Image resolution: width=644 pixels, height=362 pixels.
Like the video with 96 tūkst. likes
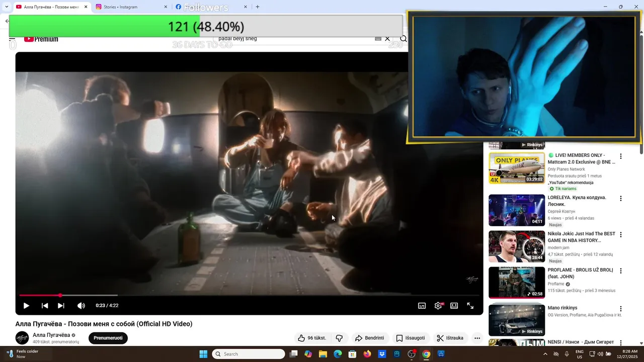click(x=312, y=338)
